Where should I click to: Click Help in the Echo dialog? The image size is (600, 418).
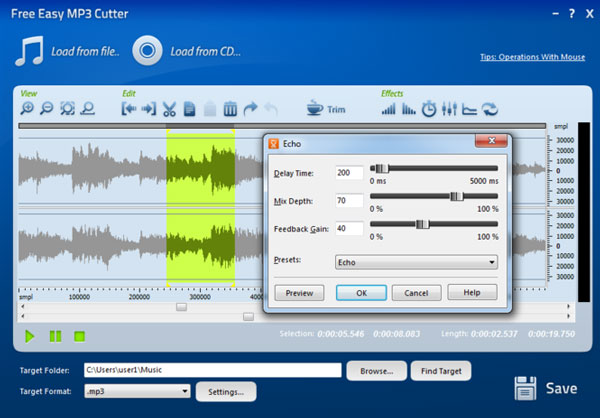472,292
